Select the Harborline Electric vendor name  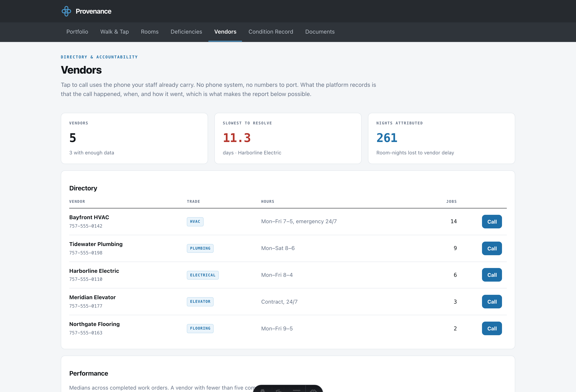(94, 271)
